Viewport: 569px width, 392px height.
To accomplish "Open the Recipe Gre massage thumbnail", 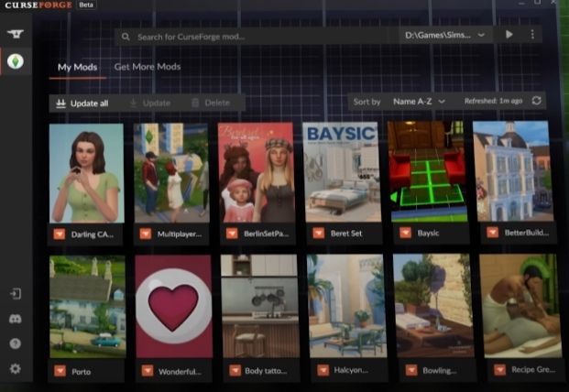I will click(x=520, y=305).
